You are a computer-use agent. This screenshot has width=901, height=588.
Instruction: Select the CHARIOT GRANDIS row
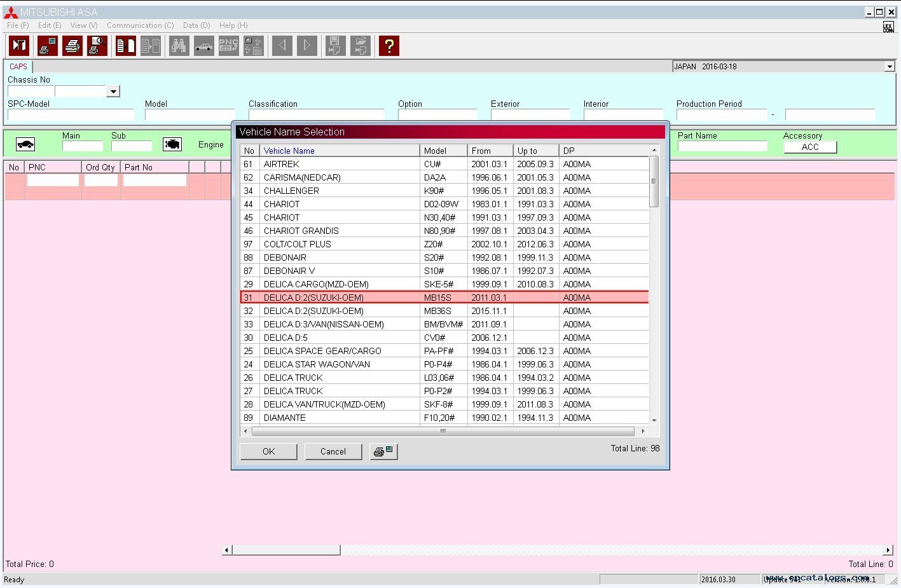[444, 231]
